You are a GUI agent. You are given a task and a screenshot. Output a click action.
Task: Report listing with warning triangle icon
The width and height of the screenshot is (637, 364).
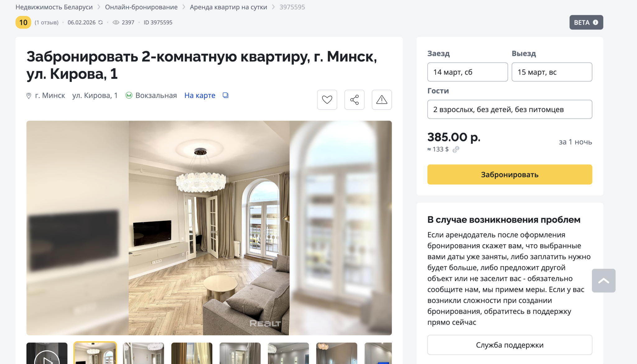382,100
